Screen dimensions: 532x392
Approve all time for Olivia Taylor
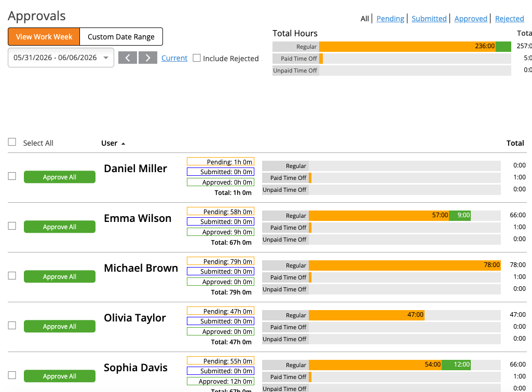pos(60,327)
